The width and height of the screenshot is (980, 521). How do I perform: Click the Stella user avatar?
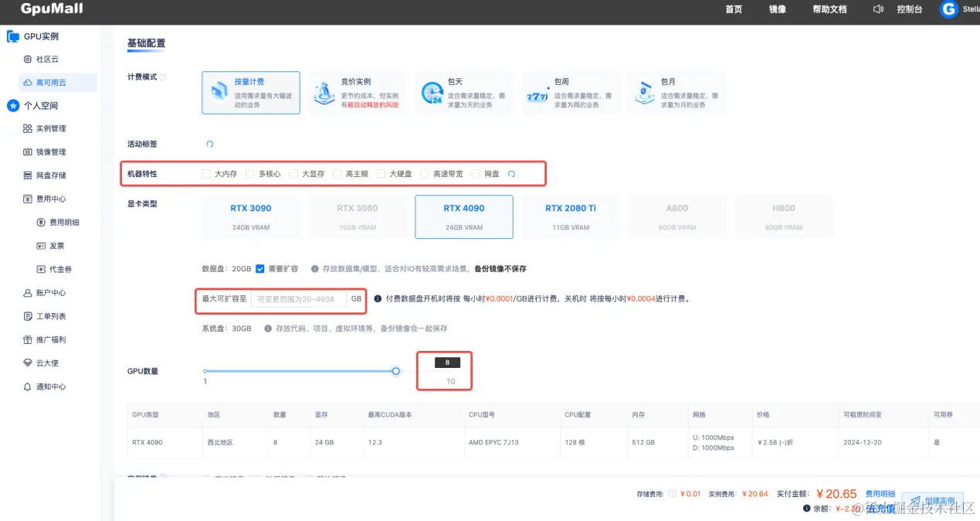(x=948, y=9)
